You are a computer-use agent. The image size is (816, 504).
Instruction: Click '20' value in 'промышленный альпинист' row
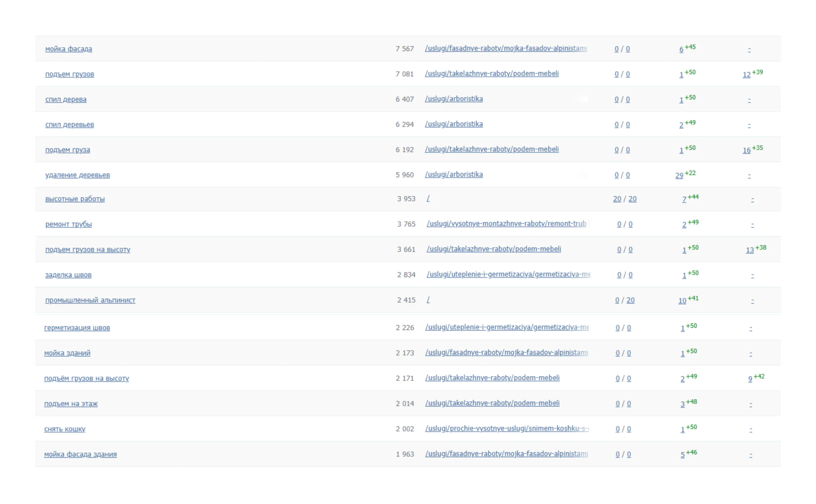(630, 301)
